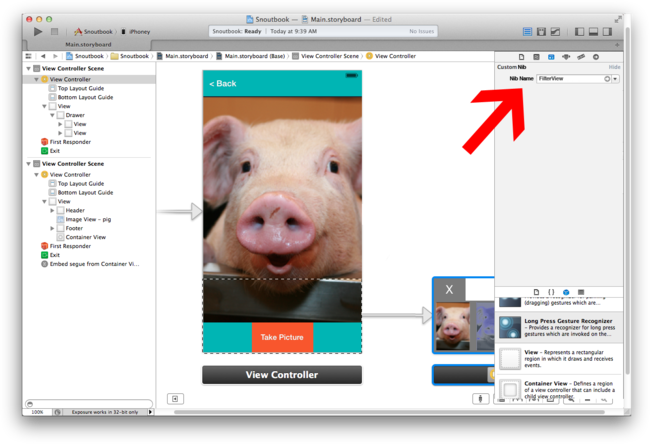The width and height of the screenshot is (650, 444).
Task: Open the Nib Name dropdown arrow
Action: (615, 78)
